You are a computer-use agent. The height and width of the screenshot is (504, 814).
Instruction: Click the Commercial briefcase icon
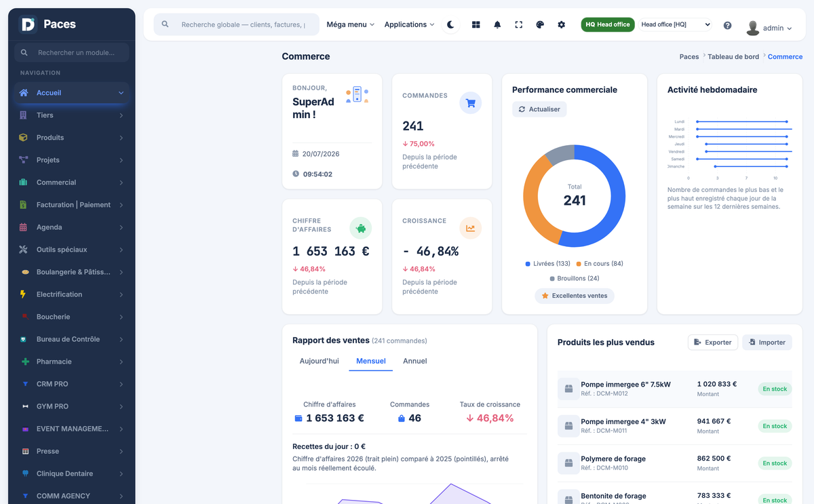(24, 182)
